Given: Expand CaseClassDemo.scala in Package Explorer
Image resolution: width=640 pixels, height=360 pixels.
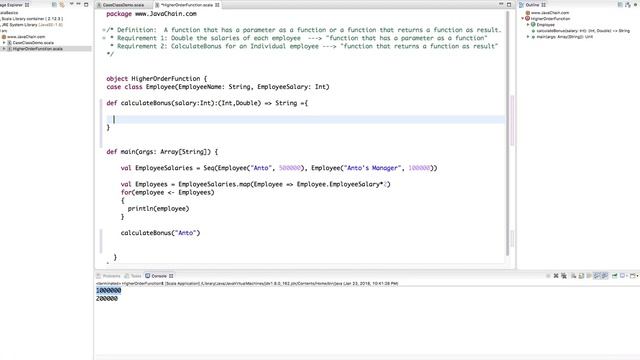Looking at the screenshot, I should (4, 42).
